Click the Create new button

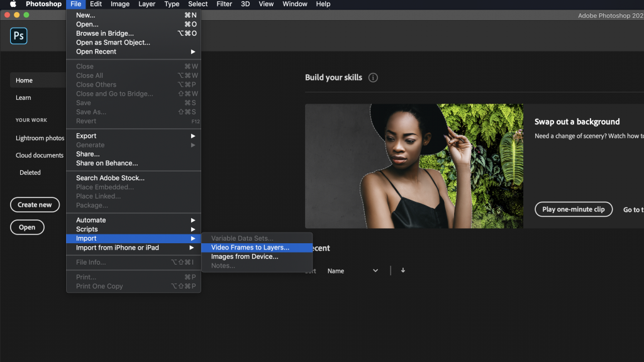[x=35, y=205]
